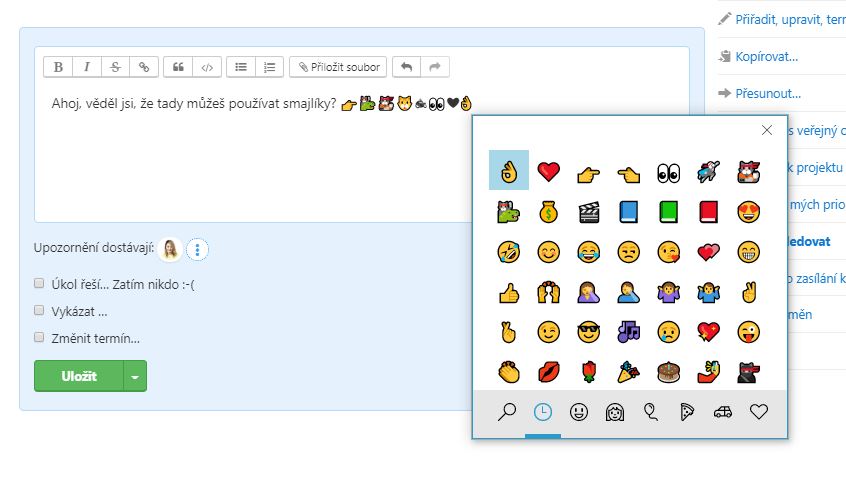846x482 pixels.
Task: Pick the rolling-on-floor laughing emoji
Action: (x=509, y=252)
